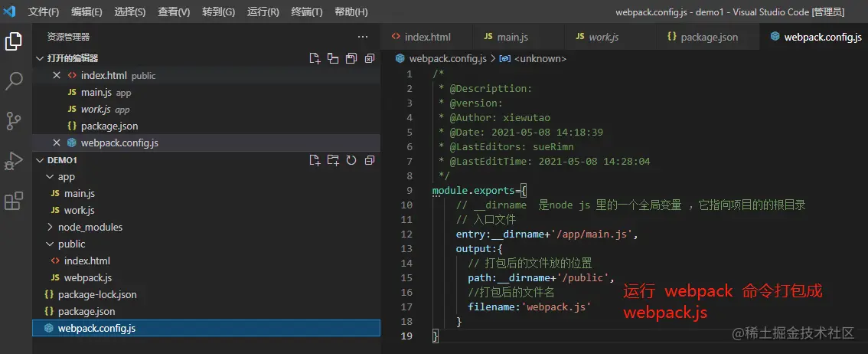Open the Explorer view in activity bar
868x354 pixels.
point(13,41)
